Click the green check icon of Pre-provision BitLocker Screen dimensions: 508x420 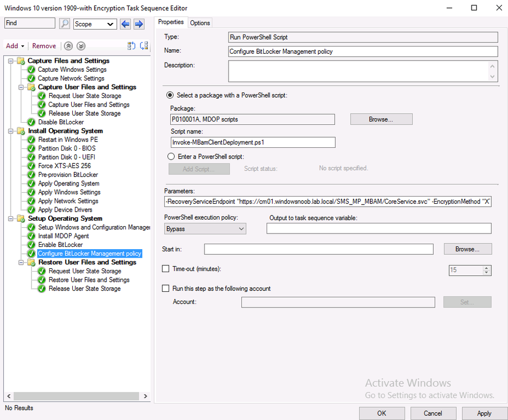[x=31, y=175]
